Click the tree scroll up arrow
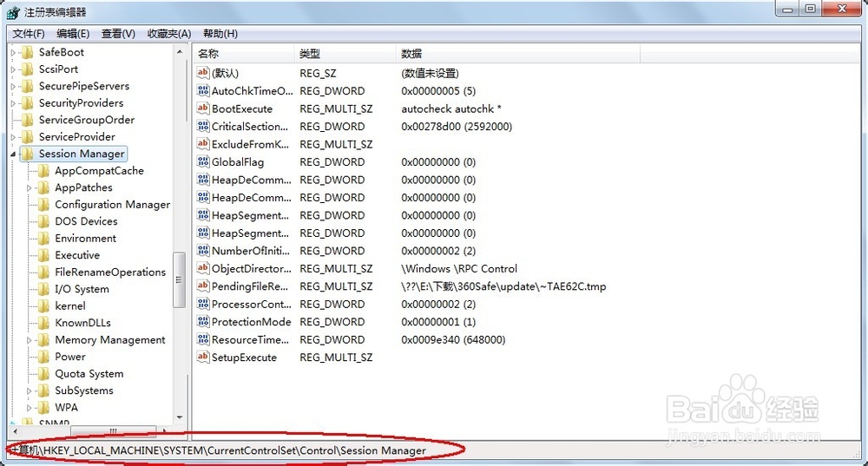Viewport: 868px width, 466px height. coord(180,52)
